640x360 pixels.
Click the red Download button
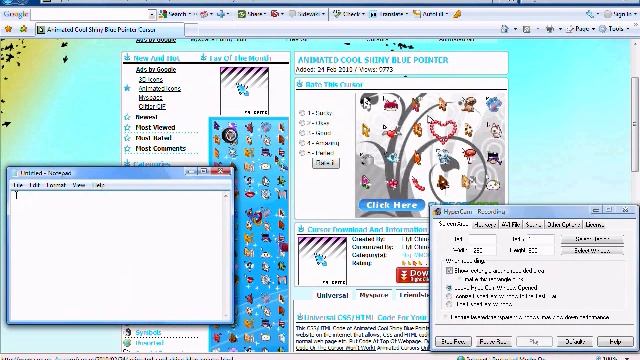412,275
